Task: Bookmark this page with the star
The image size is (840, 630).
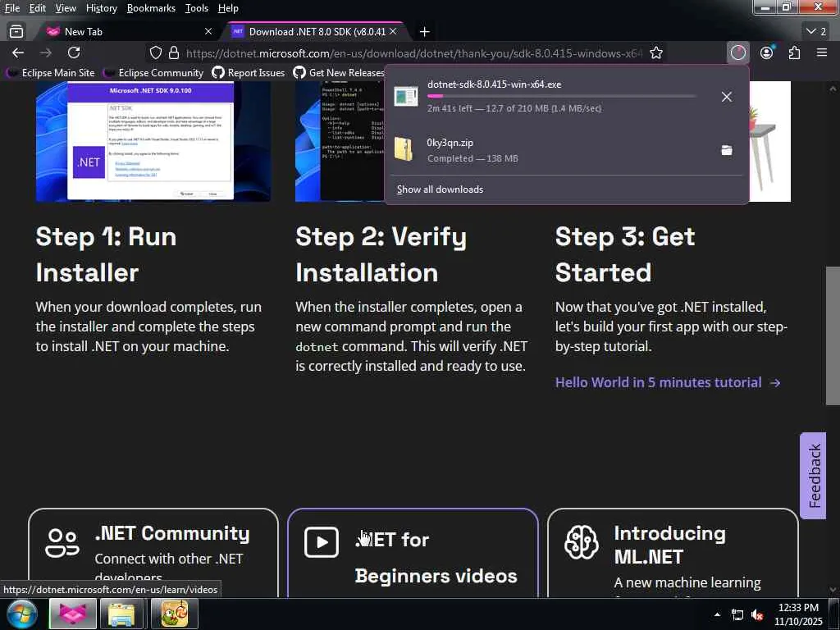Action: tap(656, 53)
